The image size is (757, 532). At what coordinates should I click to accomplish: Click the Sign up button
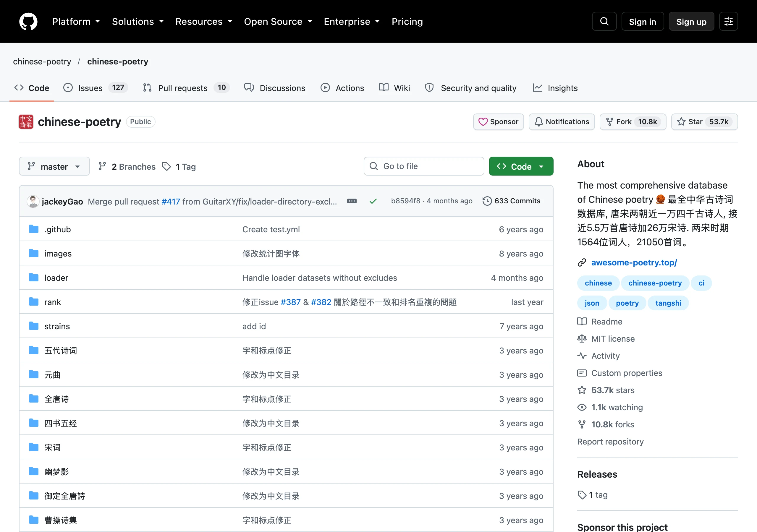coord(691,21)
